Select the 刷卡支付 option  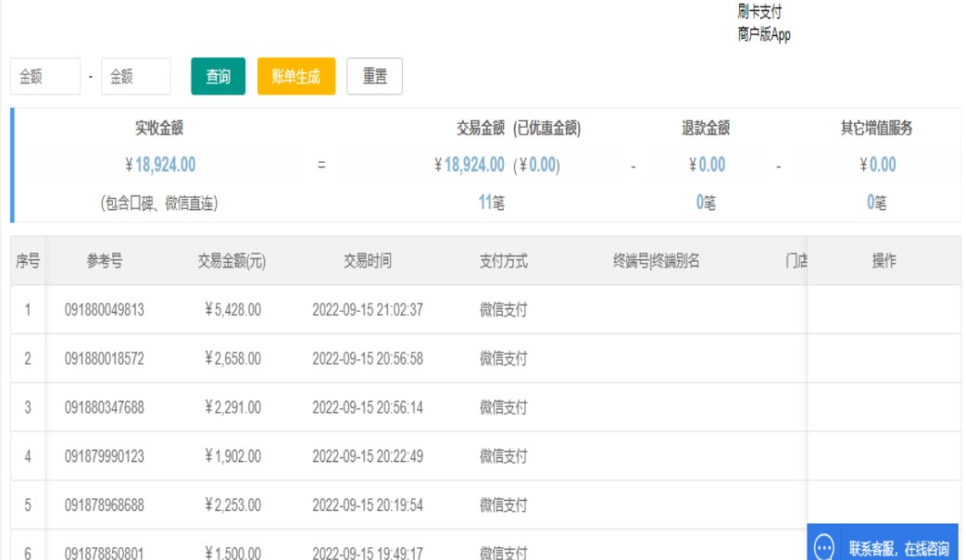tap(759, 12)
